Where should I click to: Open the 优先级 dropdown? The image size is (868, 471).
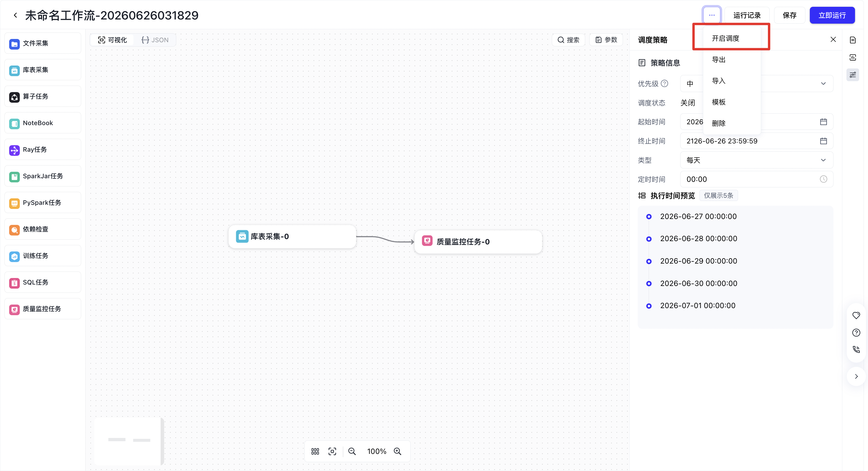(757, 84)
